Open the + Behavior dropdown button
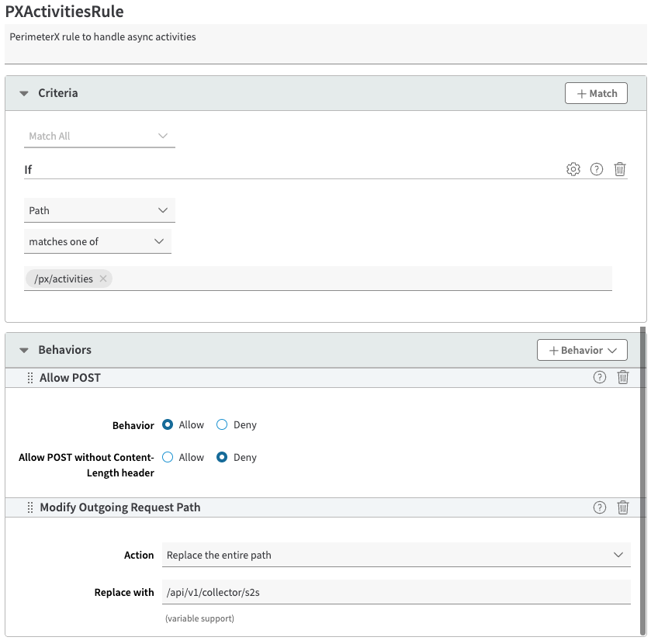 click(x=582, y=350)
